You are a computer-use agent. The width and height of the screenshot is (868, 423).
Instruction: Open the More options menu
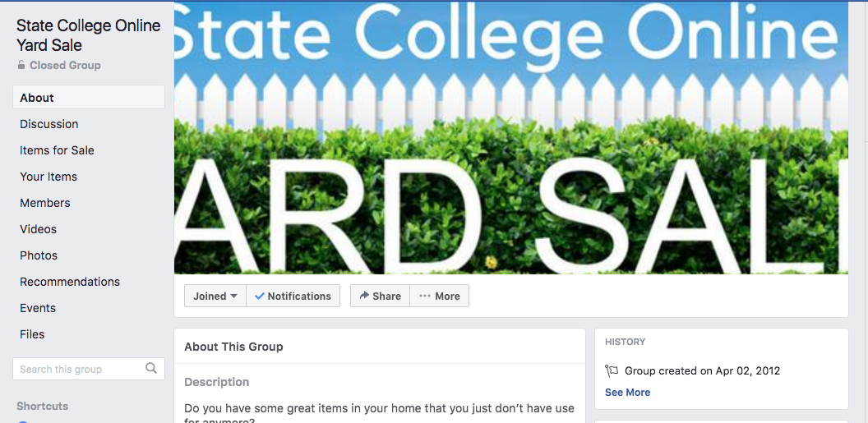pyautogui.click(x=440, y=296)
